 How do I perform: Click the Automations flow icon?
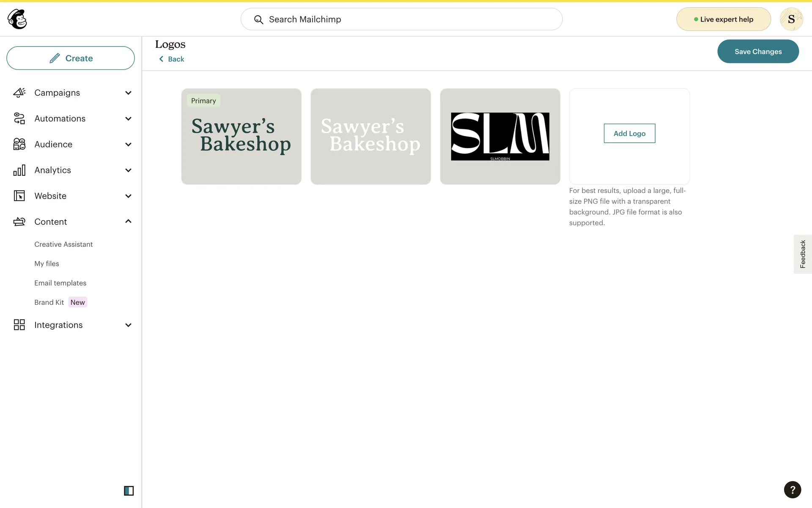click(19, 119)
